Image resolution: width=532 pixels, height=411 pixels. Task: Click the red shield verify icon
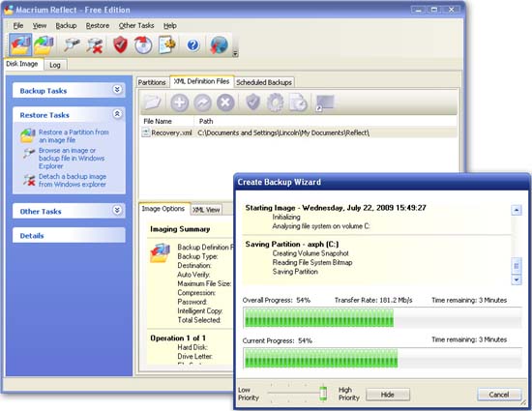[x=120, y=44]
